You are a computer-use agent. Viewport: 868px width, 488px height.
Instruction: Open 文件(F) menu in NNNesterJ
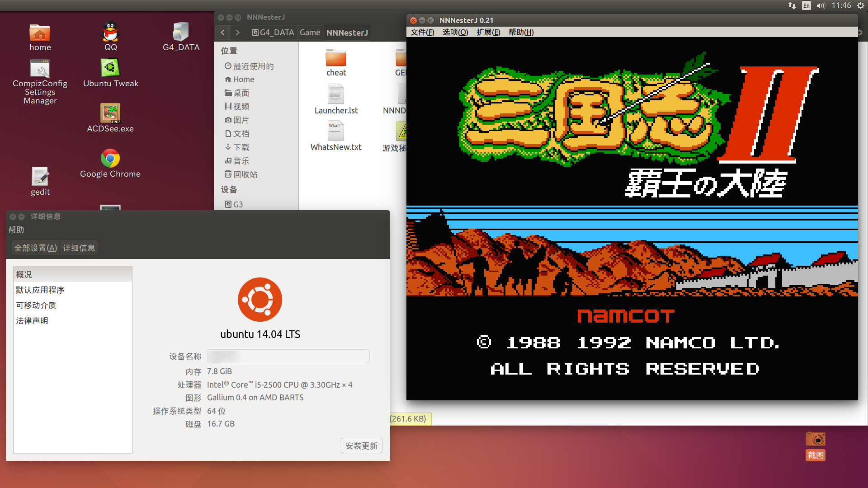pos(422,32)
